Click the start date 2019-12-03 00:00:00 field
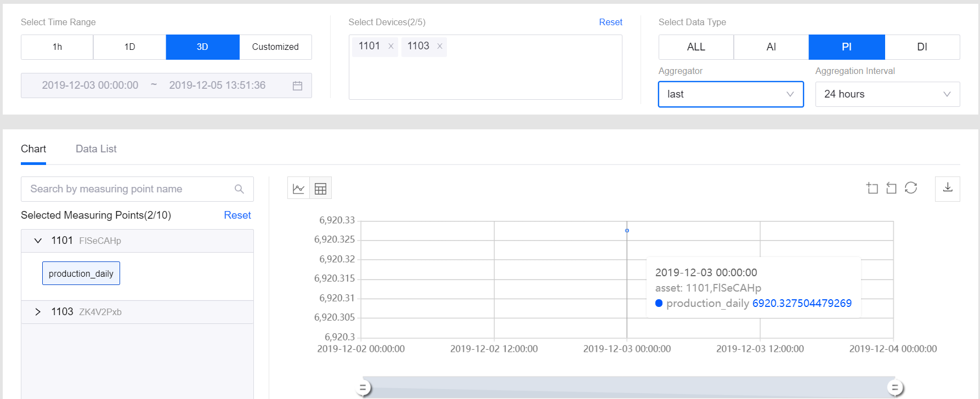The width and height of the screenshot is (980, 399). coord(90,86)
